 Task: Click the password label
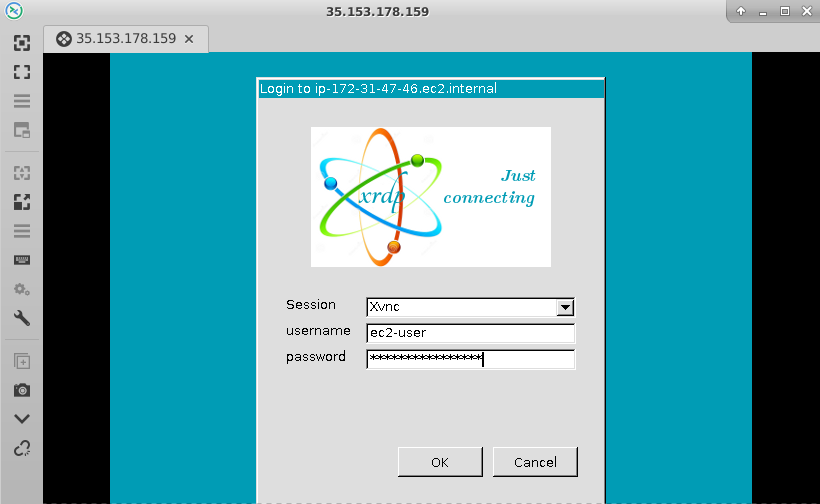click(316, 357)
